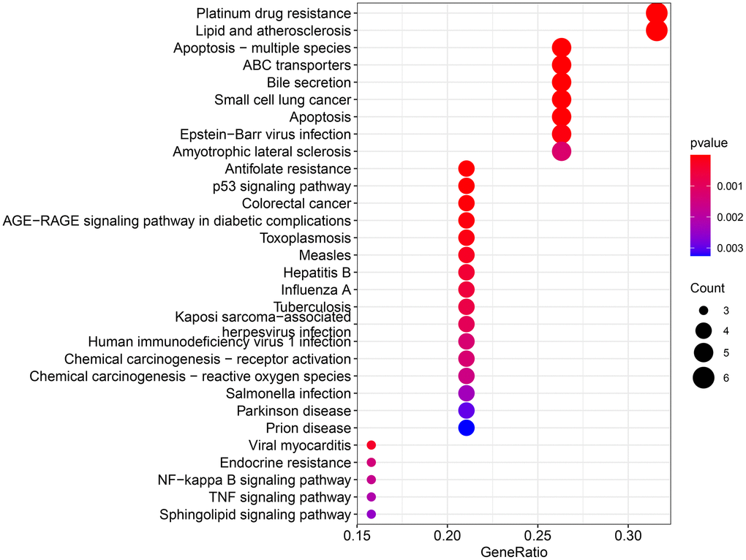Select the blue Prion disease dot
This screenshot has height=560, width=746.
tap(467, 428)
